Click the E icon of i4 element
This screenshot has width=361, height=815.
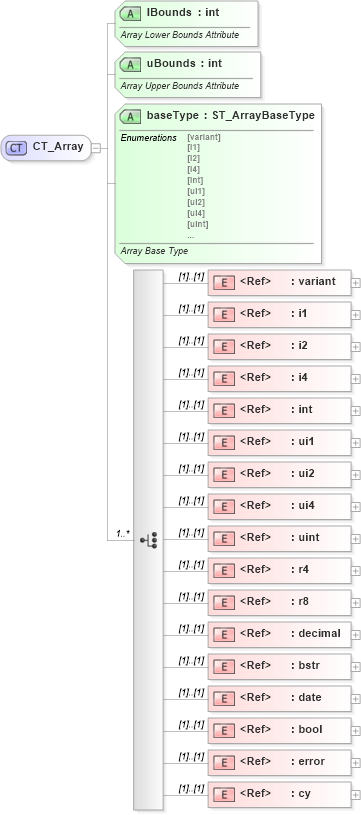point(224,379)
